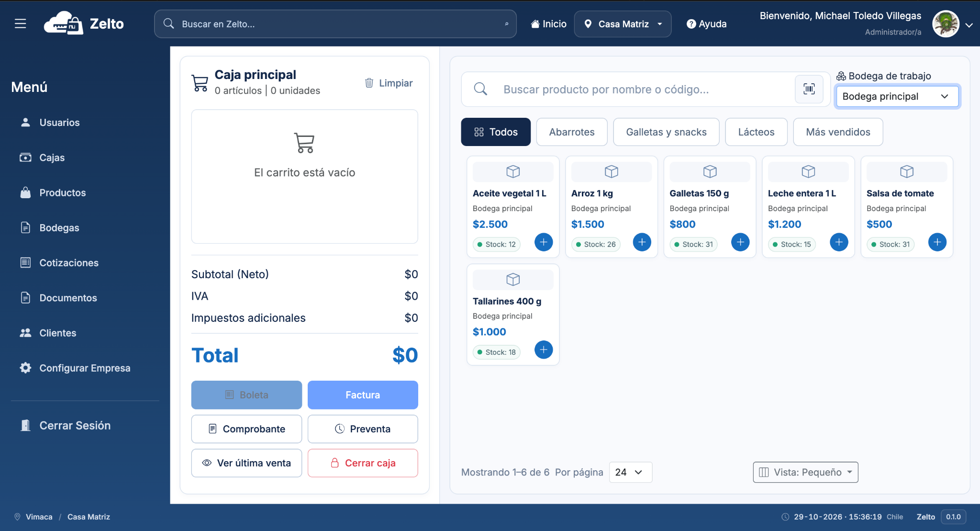980x531 pixels.
Task: Switch to the Abarrotes category tab
Action: (572, 132)
